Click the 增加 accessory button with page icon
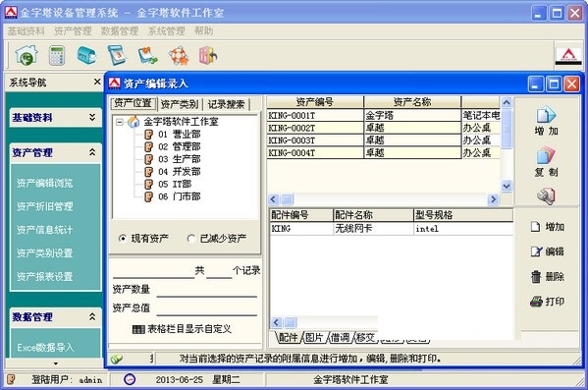The width and height of the screenshot is (588, 390). click(x=547, y=227)
